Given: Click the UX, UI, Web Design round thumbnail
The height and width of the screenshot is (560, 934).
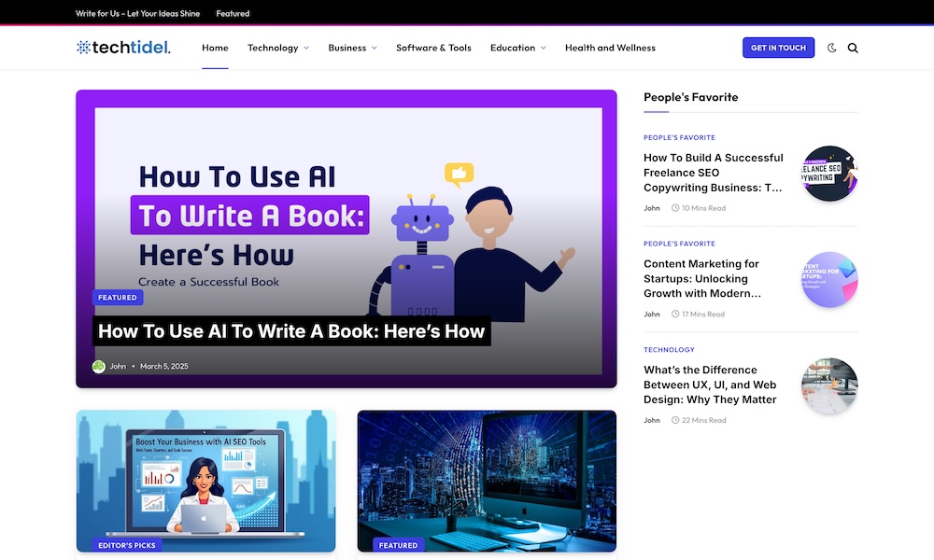Looking at the screenshot, I should coord(829,385).
